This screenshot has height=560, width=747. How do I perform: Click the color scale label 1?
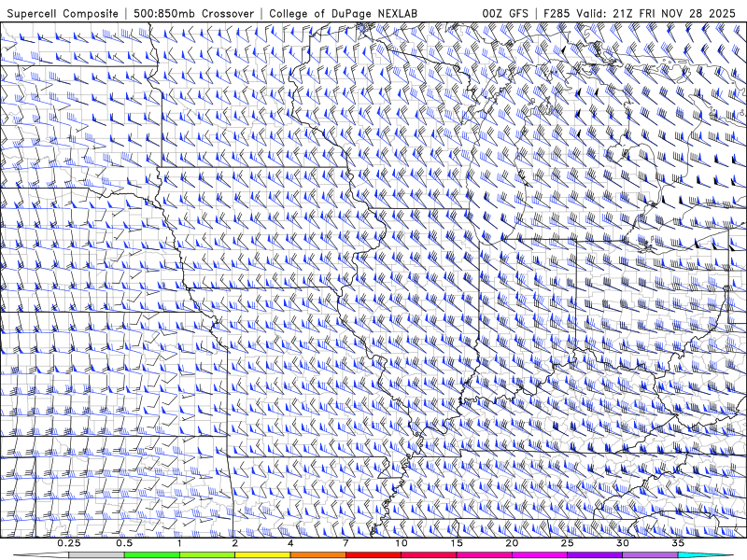pos(179,543)
